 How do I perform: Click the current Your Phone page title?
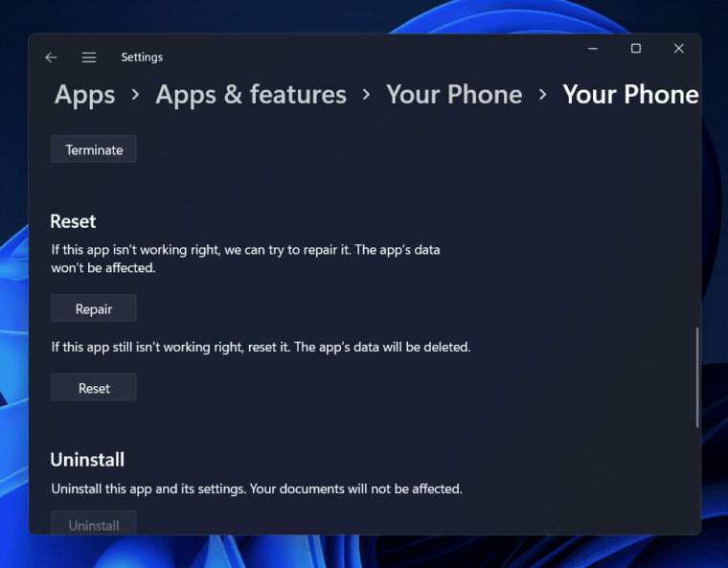[x=630, y=95]
